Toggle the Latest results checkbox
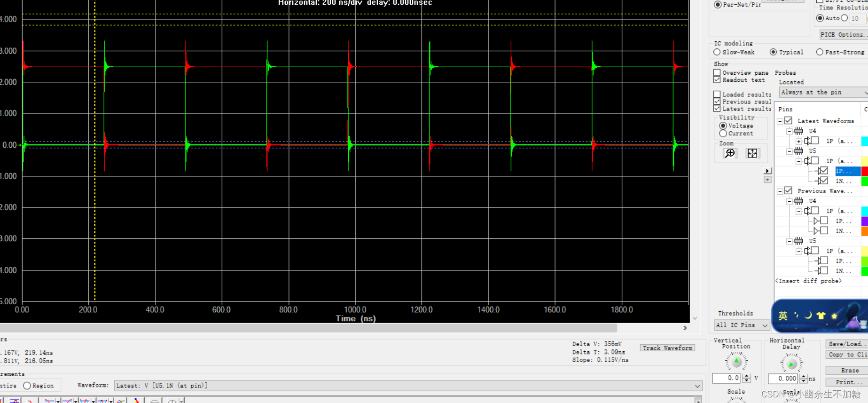 click(x=717, y=109)
